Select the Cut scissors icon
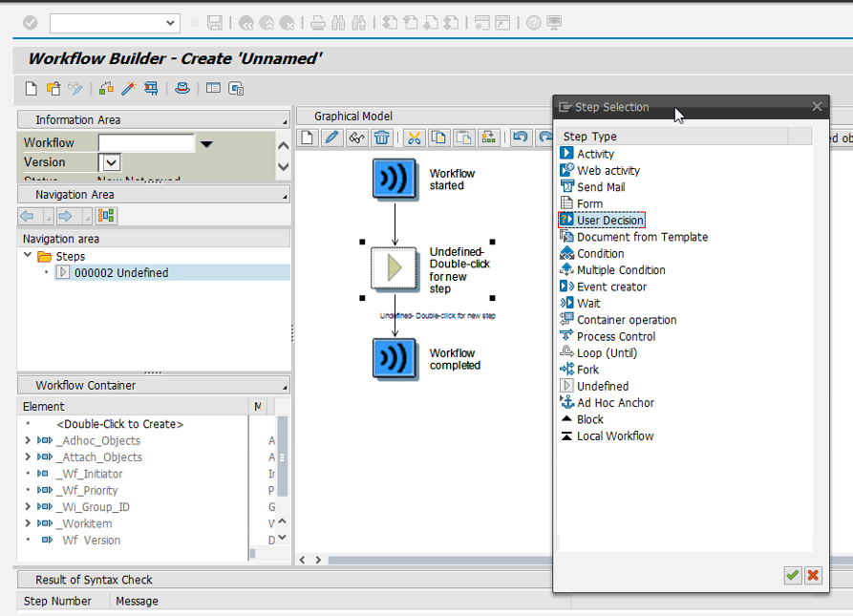The width and height of the screenshot is (853, 616). click(415, 138)
